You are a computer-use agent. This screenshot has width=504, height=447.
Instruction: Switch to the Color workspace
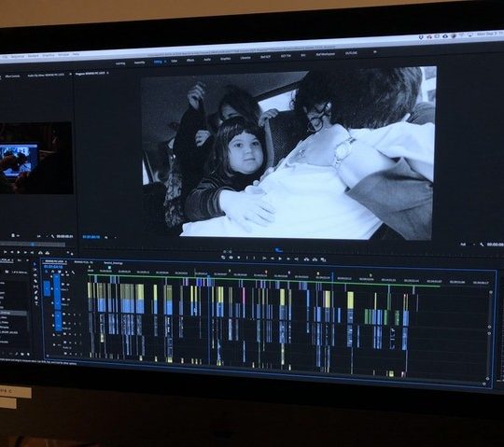coord(175,61)
